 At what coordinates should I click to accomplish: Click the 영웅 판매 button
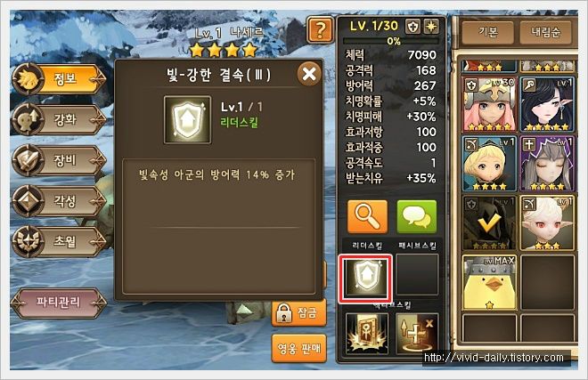(298, 349)
